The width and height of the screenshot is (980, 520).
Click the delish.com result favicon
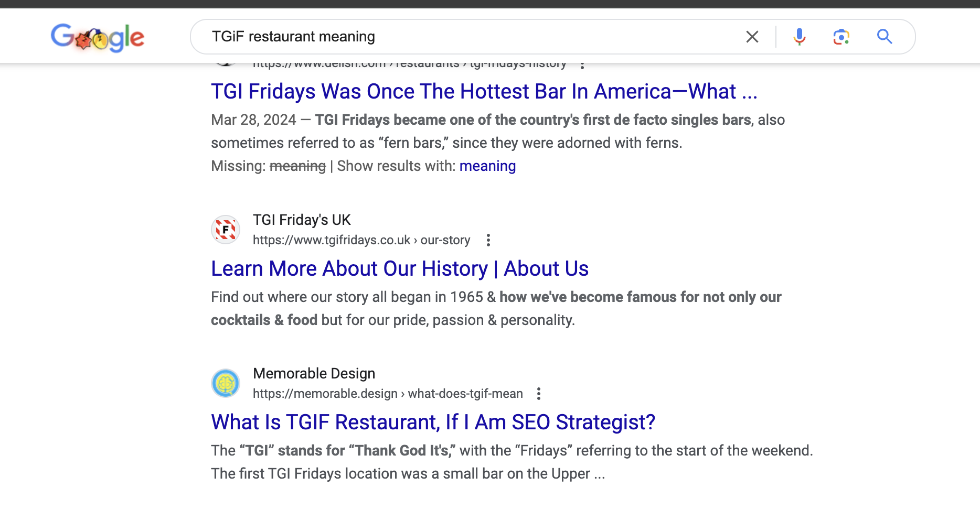(226, 64)
